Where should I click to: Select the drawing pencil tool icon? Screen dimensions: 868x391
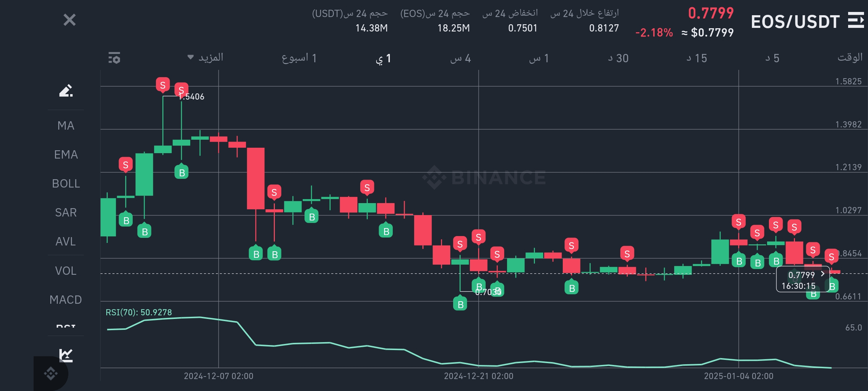click(66, 91)
